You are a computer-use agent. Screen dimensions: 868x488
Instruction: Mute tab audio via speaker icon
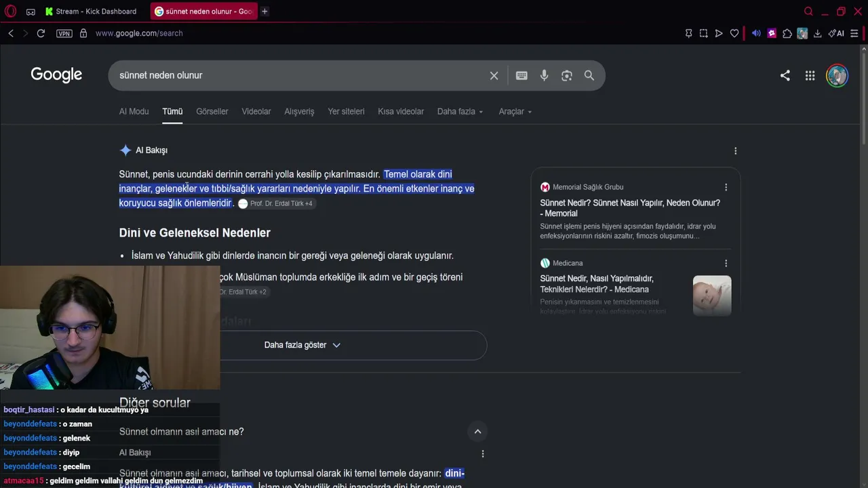pyautogui.click(x=756, y=33)
